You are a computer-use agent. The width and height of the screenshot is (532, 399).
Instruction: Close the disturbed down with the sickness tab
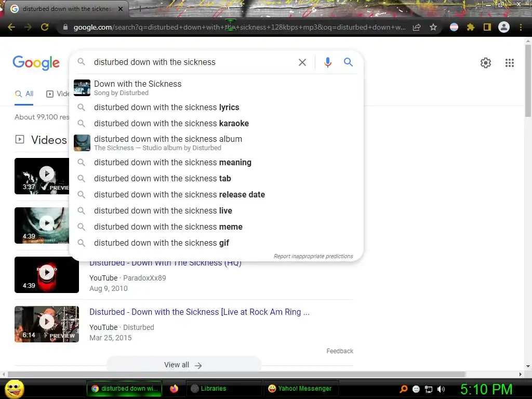pos(121,9)
